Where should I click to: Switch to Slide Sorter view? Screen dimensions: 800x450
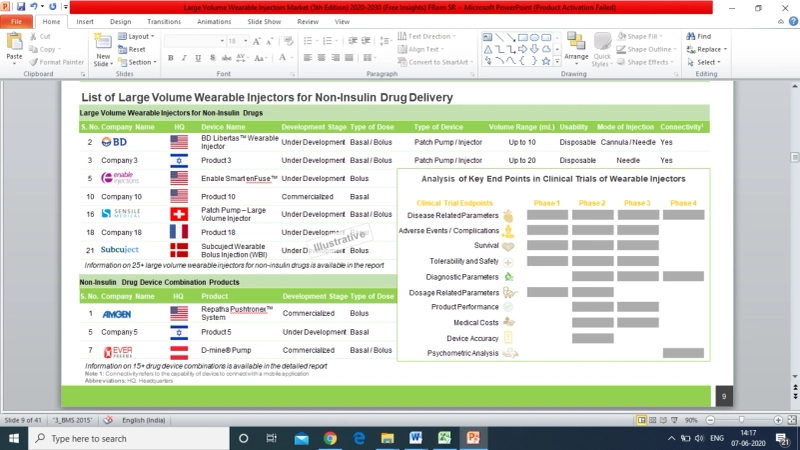pyautogui.click(x=653, y=420)
